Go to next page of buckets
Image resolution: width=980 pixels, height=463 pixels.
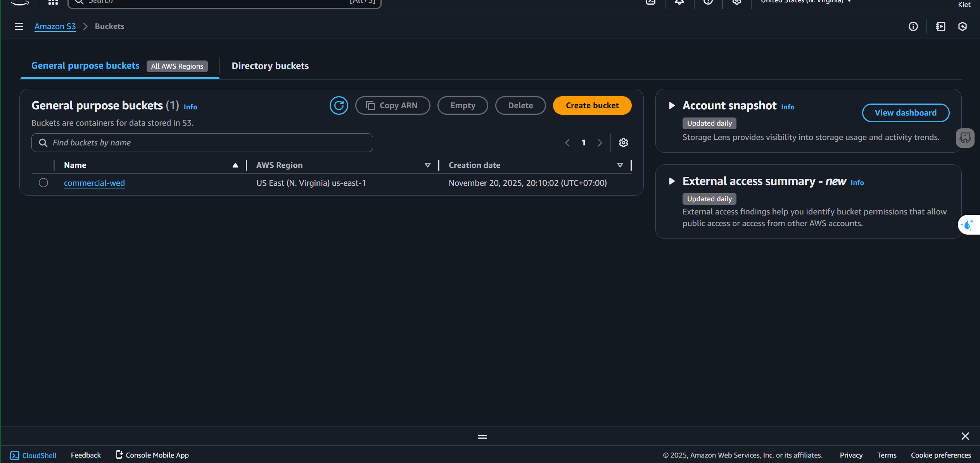[600, 143]
